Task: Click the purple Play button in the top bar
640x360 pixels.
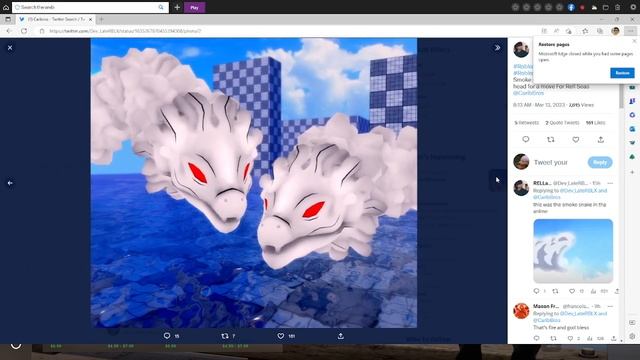Action: pyautogui.click(x=194, y=7)
